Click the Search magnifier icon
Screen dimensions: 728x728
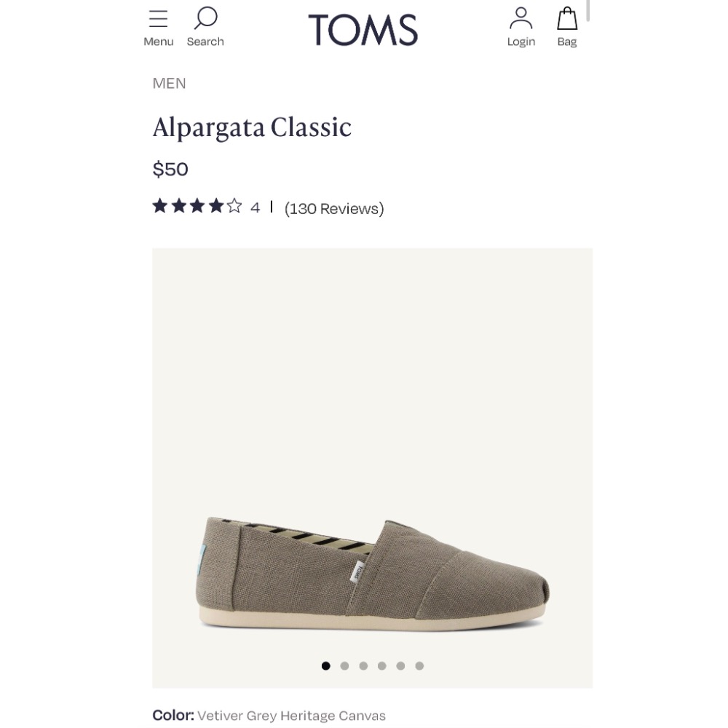[x=206, y=18]
